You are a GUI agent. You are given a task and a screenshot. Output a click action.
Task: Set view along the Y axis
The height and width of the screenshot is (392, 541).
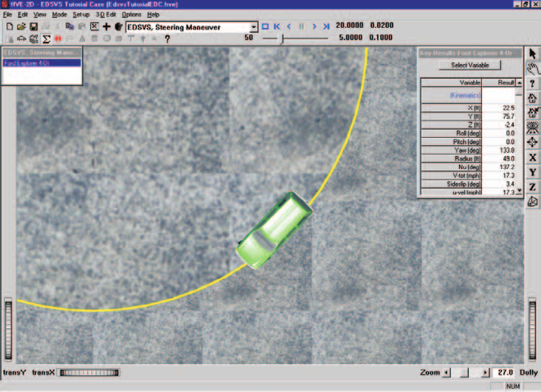pos(532,172)
